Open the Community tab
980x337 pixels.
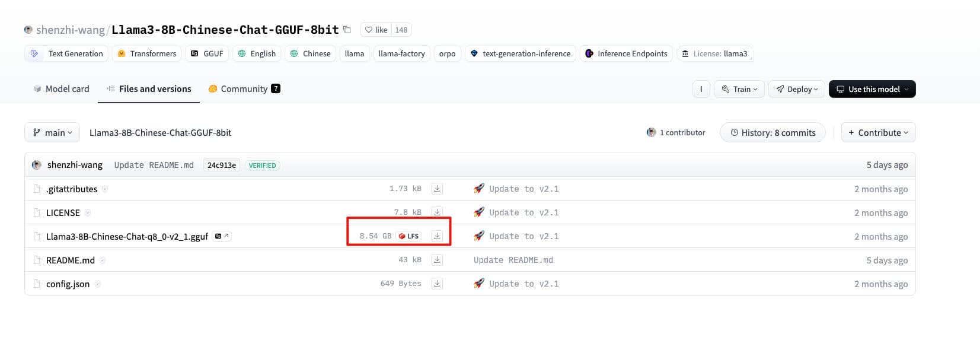pos(244,89)
